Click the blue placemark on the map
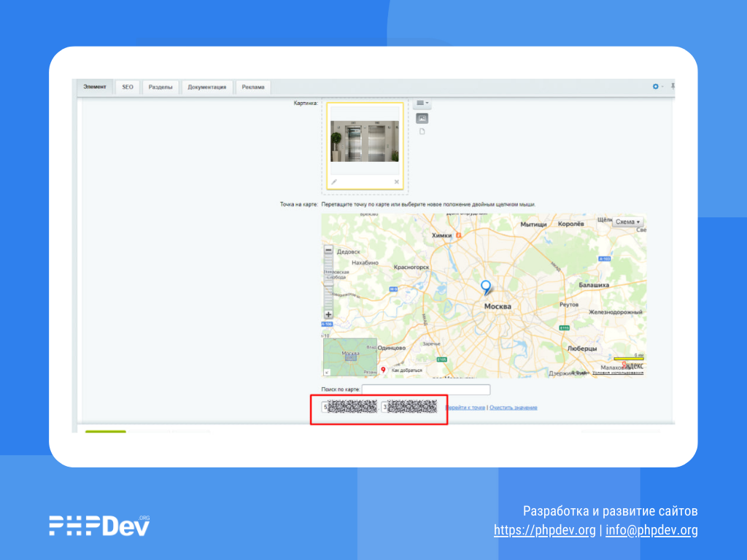Viewport: 747px width, 560px height. pyautogui.click(x=485, y=287)
